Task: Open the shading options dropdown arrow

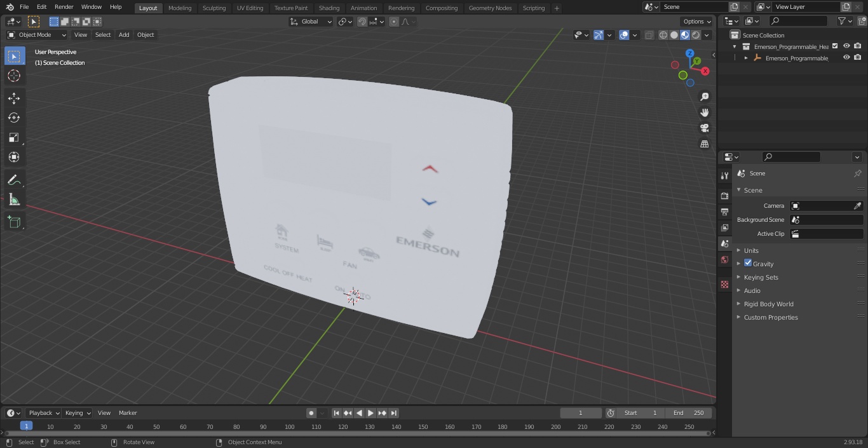Action: pos(707,35)
